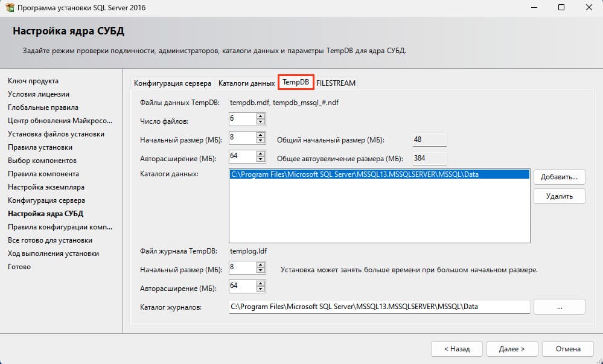Click the Добавить... button
The width and height of the screenshot is (603, 364).
click(559, 177)
